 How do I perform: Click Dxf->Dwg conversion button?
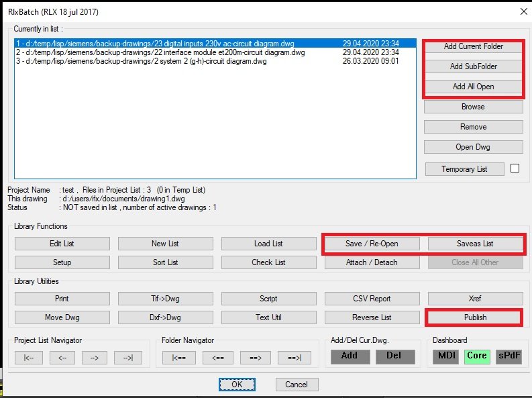(166, 317)
